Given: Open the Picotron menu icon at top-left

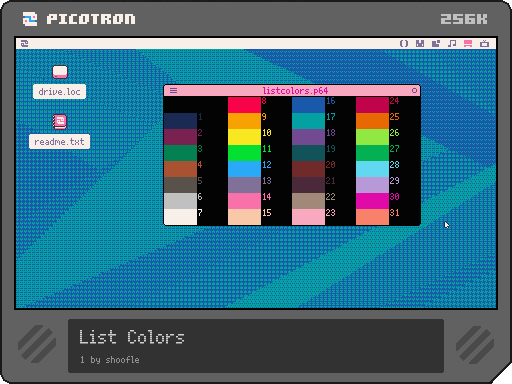Looking at the screenshot, I should [x=24, y=43].
